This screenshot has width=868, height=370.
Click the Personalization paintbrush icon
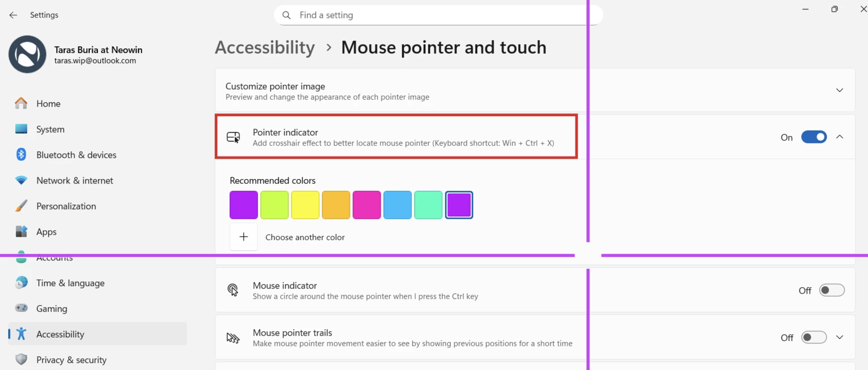pyautogui.click(x=21, y=206)
